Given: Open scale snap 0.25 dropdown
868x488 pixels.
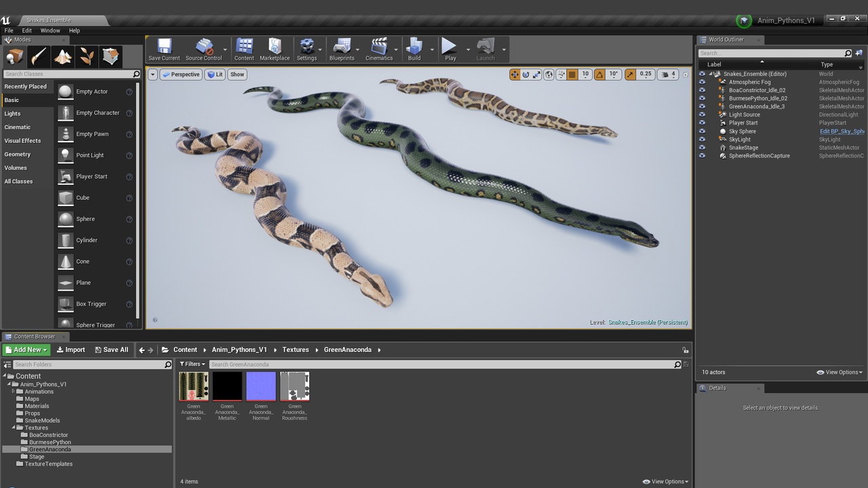Looking at the screenshot, I should point(646,75).
